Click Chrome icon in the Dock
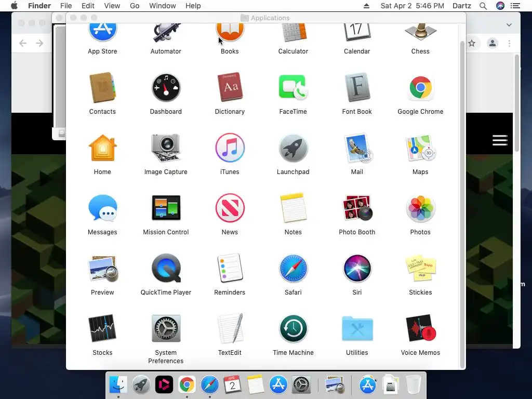The image size is (532, 399). click(x=187, y=385)
